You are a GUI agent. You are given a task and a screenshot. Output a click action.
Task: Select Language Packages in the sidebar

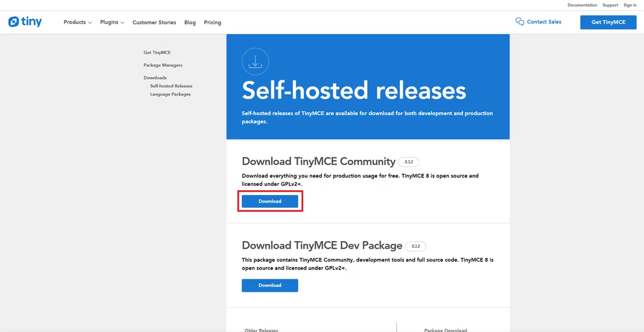point(171,94)
